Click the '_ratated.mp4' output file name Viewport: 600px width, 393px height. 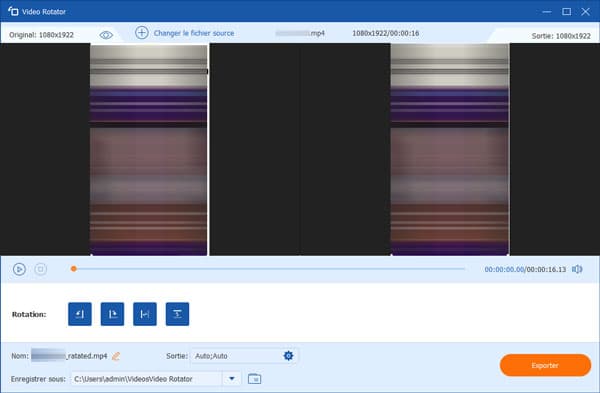[86, 356]
